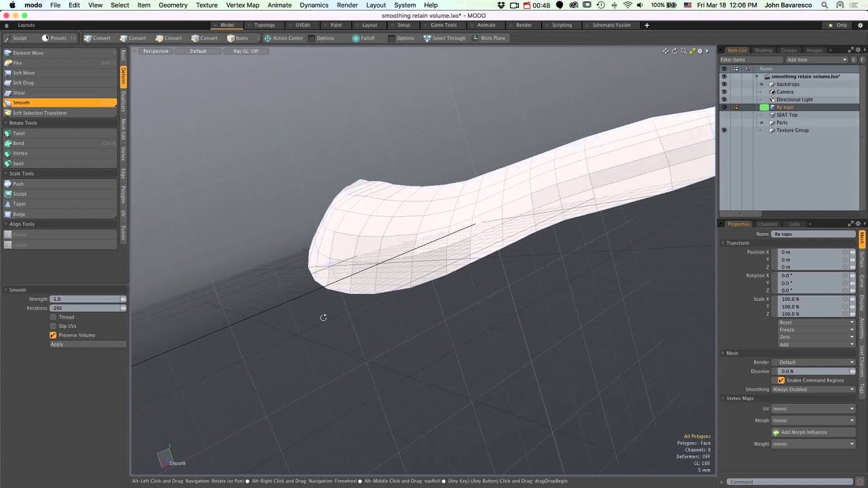Activate the Bend tool

pos(60,144)
